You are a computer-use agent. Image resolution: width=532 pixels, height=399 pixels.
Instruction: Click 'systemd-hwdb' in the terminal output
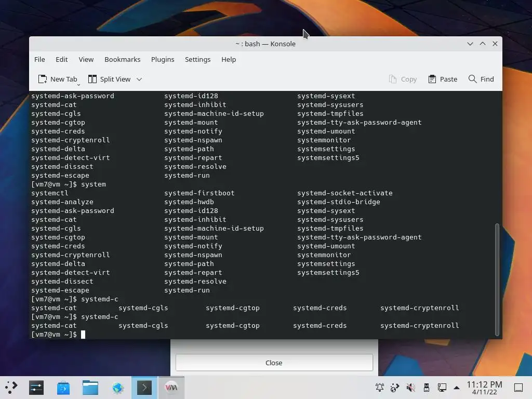point(189,202)
